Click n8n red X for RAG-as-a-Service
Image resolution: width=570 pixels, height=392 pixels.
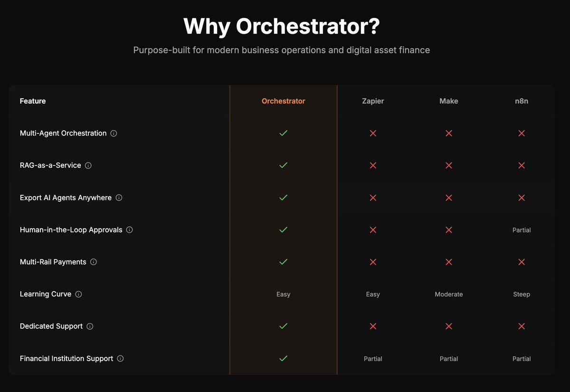(x=522, y=165)
